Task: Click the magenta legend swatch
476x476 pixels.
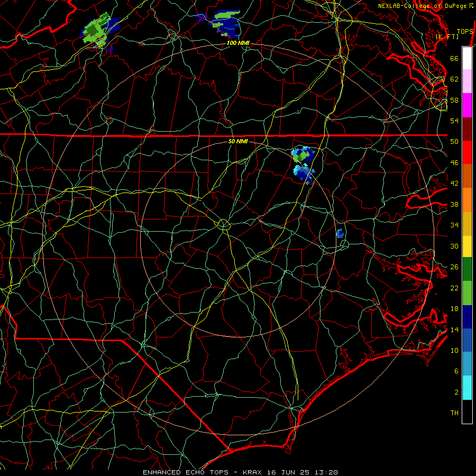Action: pos(467,105)
